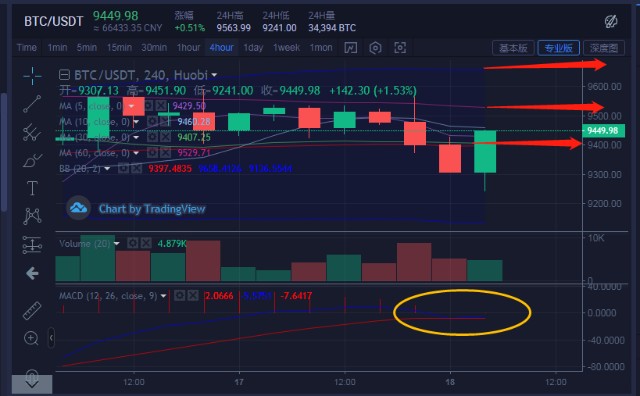Switch to the Time interval tab
Viewport: 640px width, 396px height.
point(27,48)
